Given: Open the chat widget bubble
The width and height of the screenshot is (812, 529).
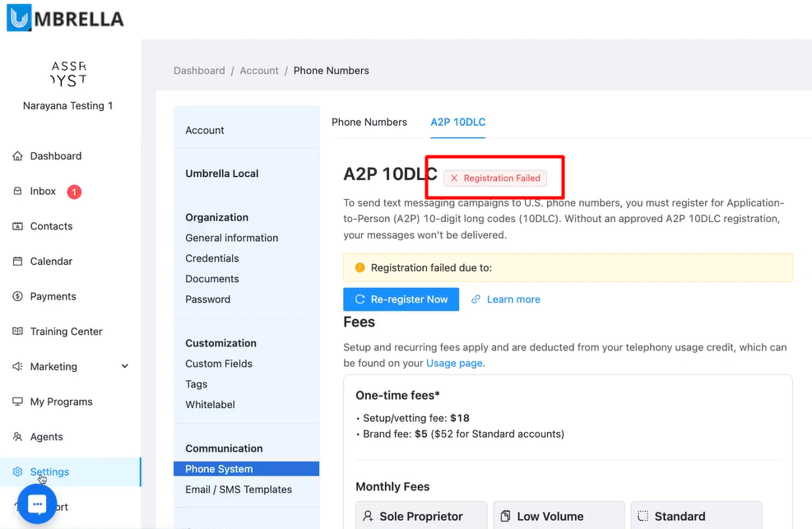Looking at the screenshot, I should tap(36, 504).
